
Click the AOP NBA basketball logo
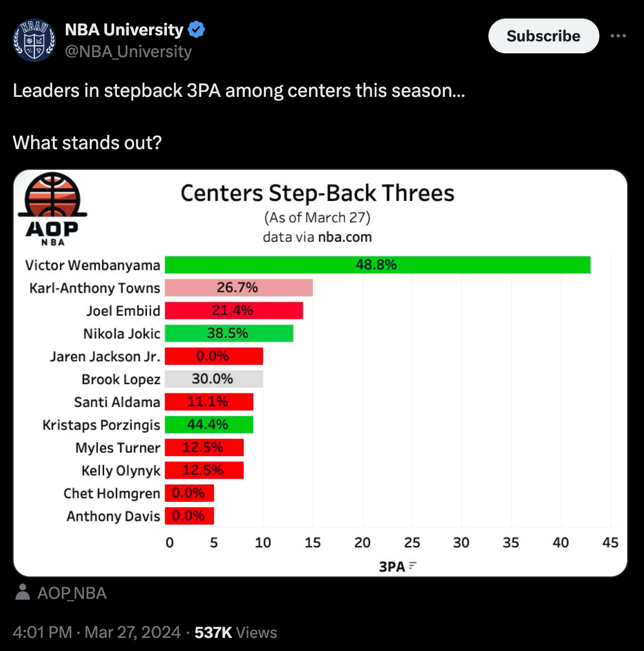(52, 209)
